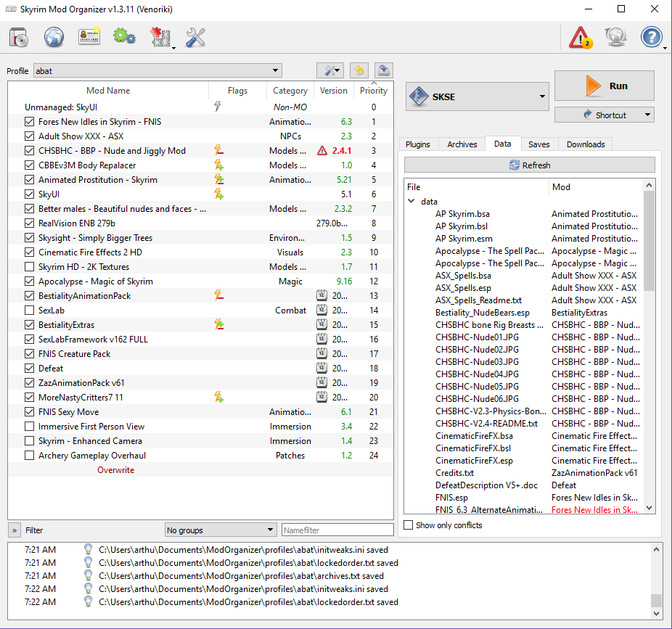Click the Tools puzzle piece icon
672x629 pixels.
(161, 37)
